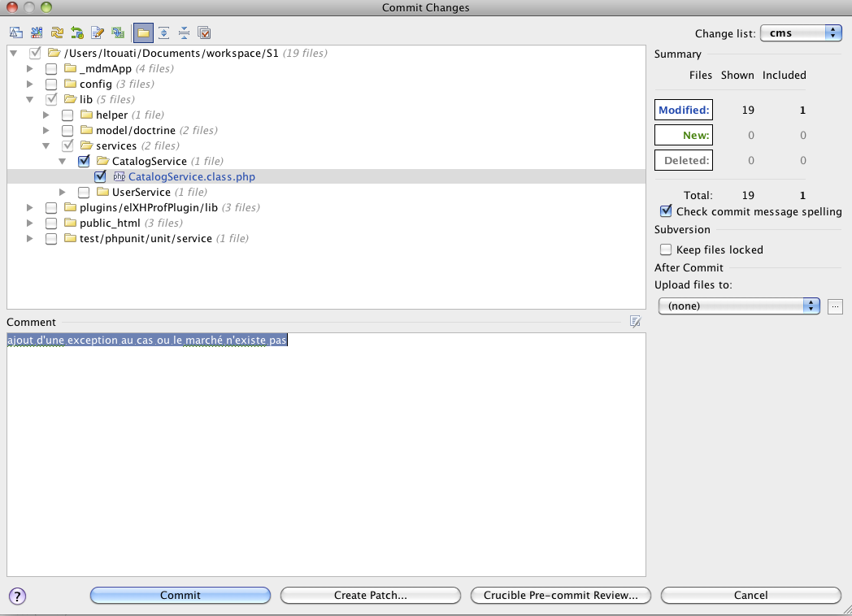This screenshot has width=852, height=616.
Task: Click the UserService folder icon
Action: click(x=102, y=192)
